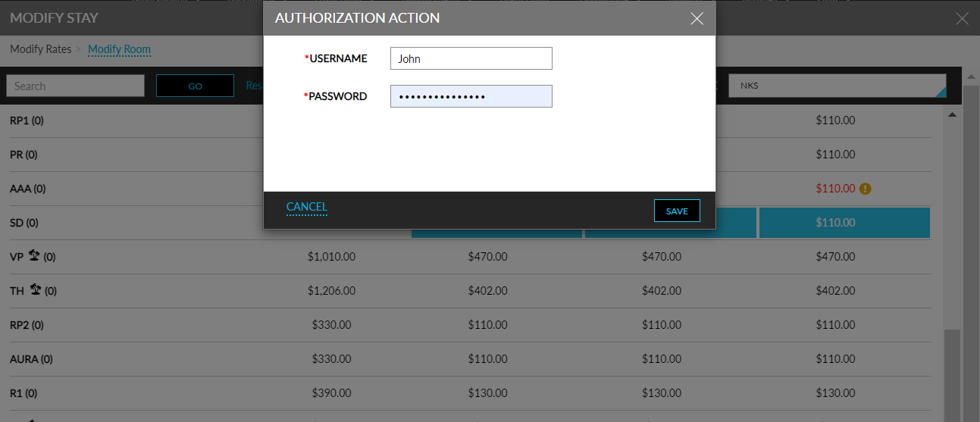Viewport: 980px width, 422px height.
Task: Close the Modify Stay window with X
Action: tap(963, 19)
